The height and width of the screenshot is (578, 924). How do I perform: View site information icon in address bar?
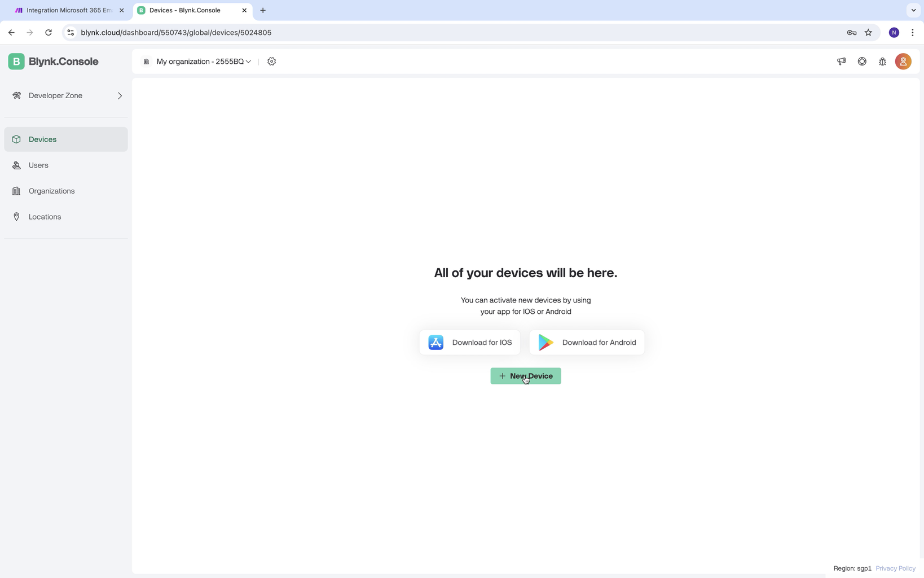pyautogui.click(x=71, y=33)
